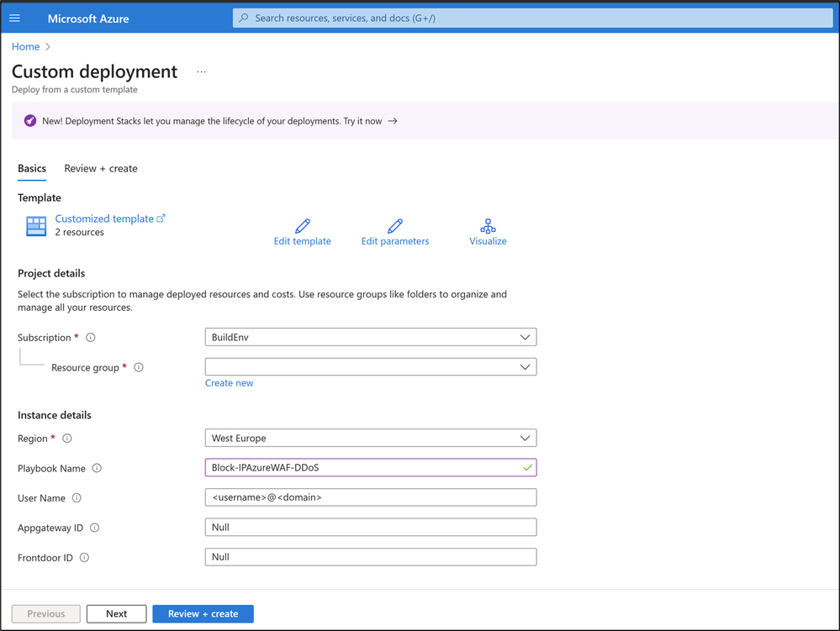Click the Visualize link text
This screenshot has width=840, height=631.
click(488, 241)
